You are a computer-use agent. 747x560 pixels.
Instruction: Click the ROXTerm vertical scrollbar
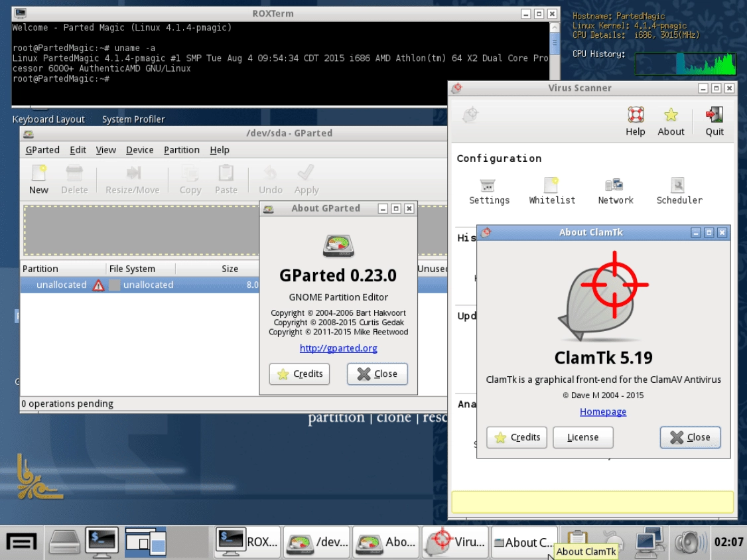[x=555, y=51]
